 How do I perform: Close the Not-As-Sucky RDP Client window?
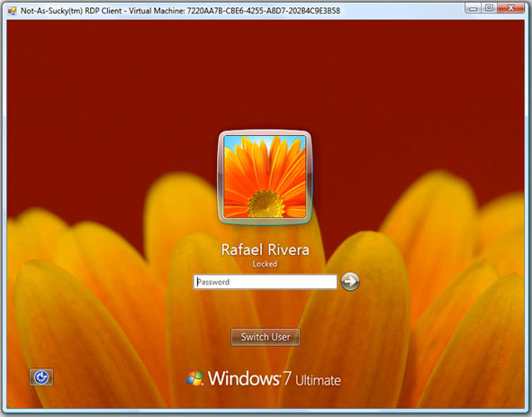(x=510, y=8)
